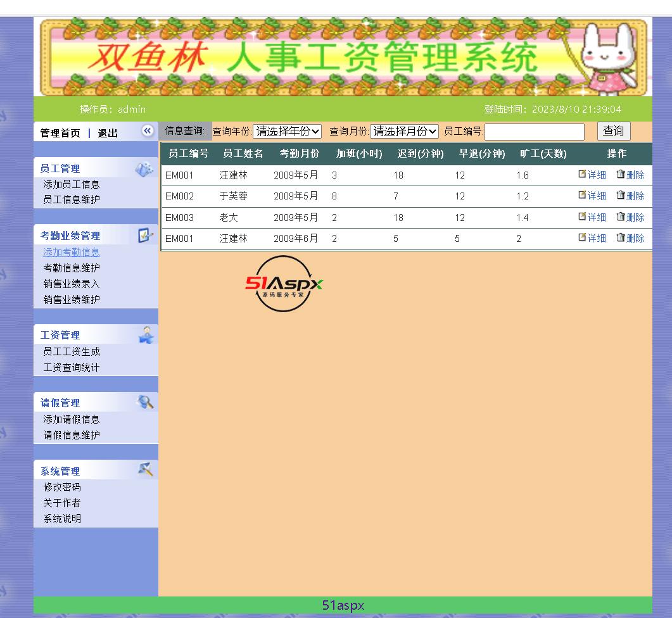672x618 pixels.
Task: Click the 早退(分钟) column header
Action: tap(482, 153)
